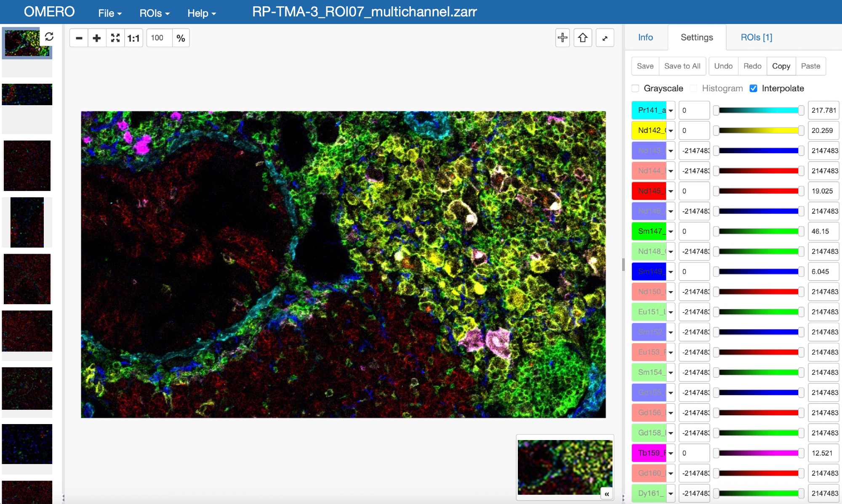Enable the Grayscale checkbox
The image size is (842, 504).
click(x=635, y=88)
